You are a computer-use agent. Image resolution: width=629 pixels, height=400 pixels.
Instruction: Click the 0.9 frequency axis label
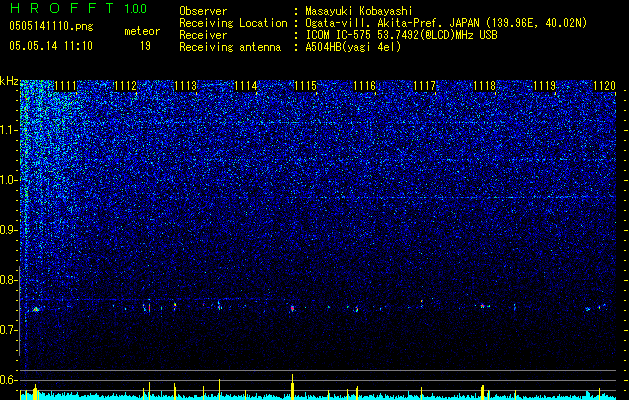pyautogui.click(x=9, y=230)
